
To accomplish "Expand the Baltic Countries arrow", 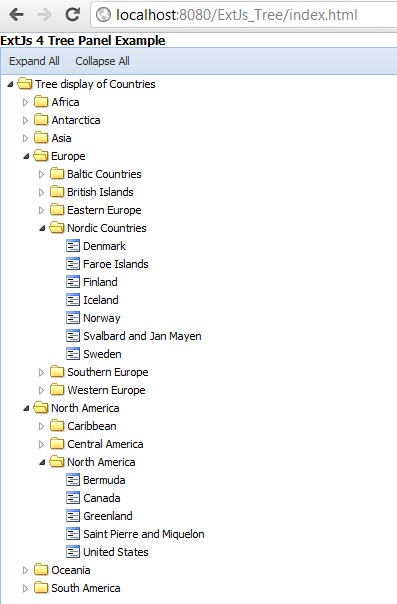I will [41, 174].
